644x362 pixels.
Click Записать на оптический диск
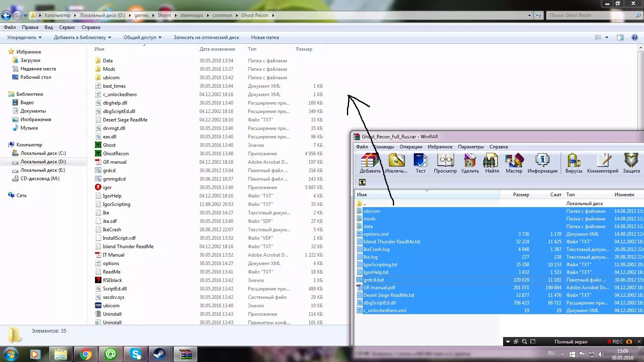click(206, 37)
